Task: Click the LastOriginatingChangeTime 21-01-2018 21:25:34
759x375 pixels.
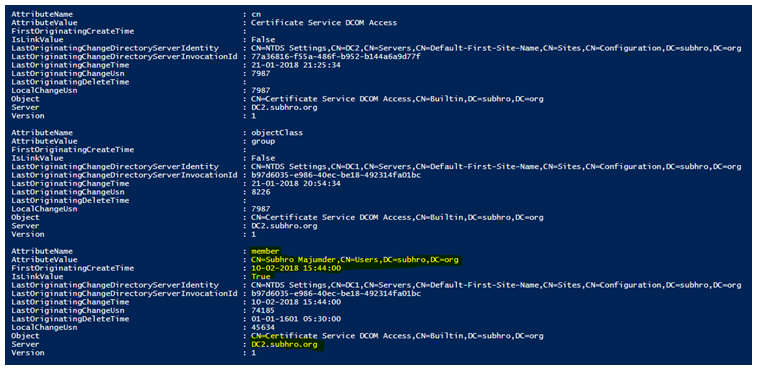Action: 296,65
